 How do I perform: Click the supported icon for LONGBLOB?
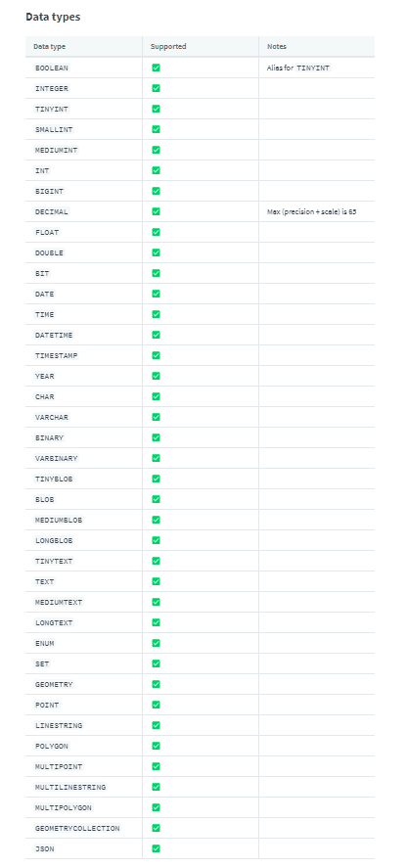(157, 540)
